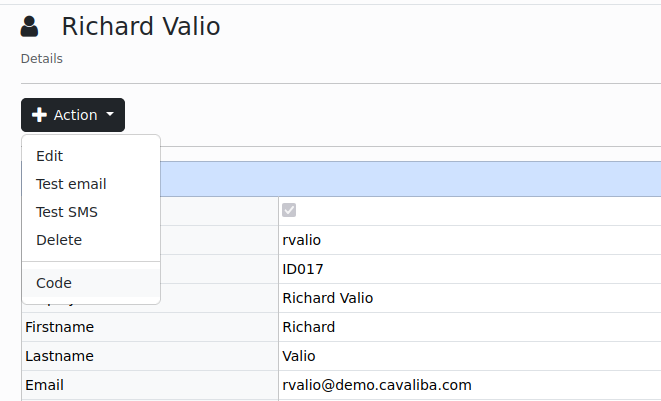661x401 pixels.
Task: Click the Action button label text
Action: (x=75, y=115)
